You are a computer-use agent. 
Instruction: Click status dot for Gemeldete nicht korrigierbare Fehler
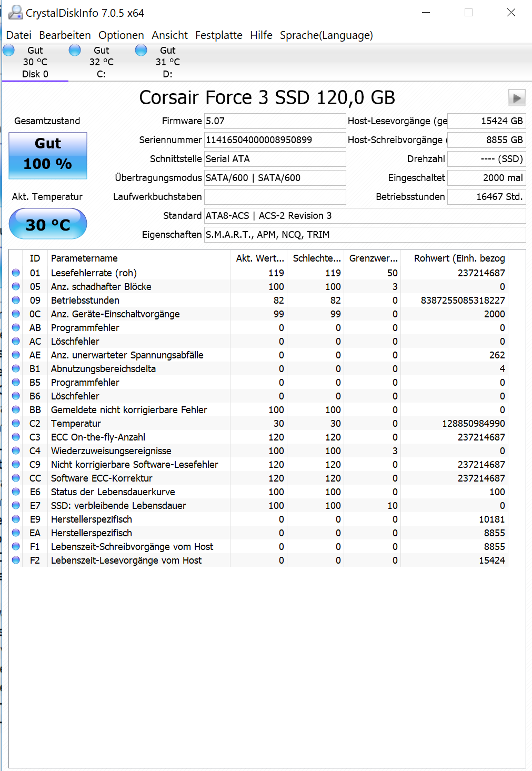pyautogui.click(x=16, y=409)
